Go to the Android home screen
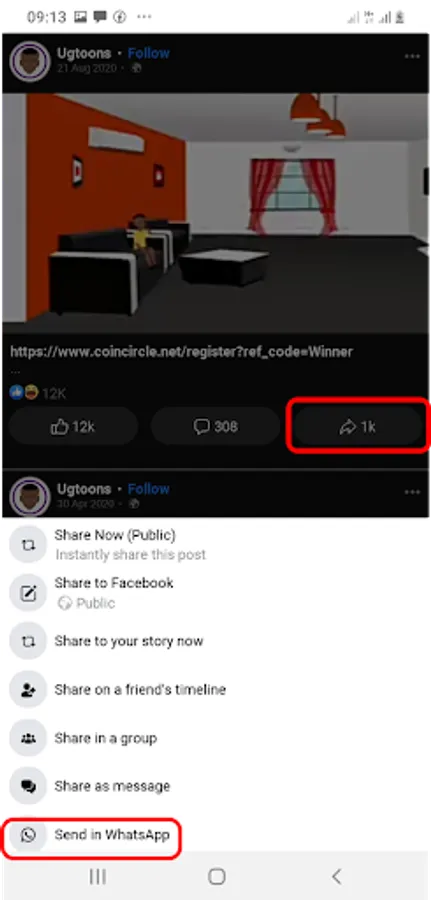431x900 pixels. click(216, 876)
